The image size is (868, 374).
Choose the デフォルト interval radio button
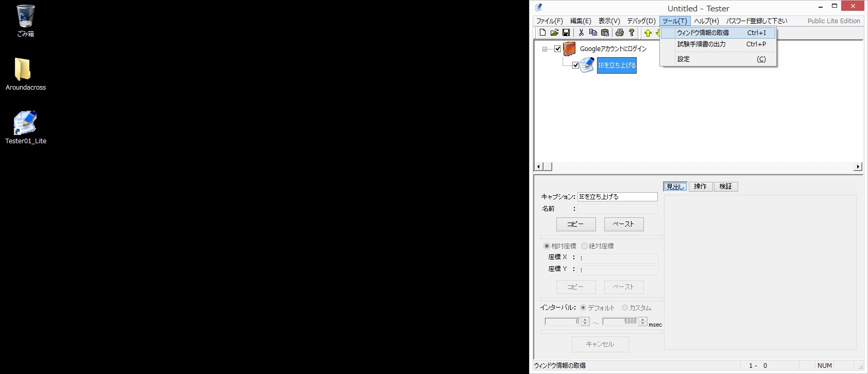pyautogui.click(x=583, y=308)
